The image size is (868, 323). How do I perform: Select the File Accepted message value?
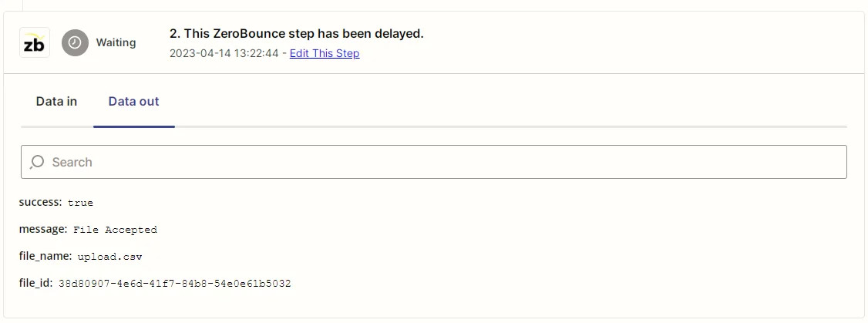coord(115,230)
